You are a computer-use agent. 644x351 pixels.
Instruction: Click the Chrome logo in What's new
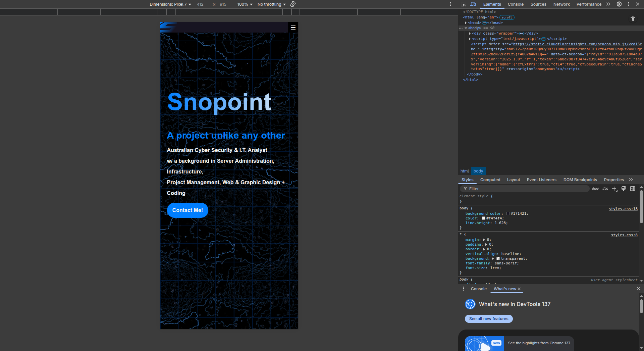pos(470,304)
